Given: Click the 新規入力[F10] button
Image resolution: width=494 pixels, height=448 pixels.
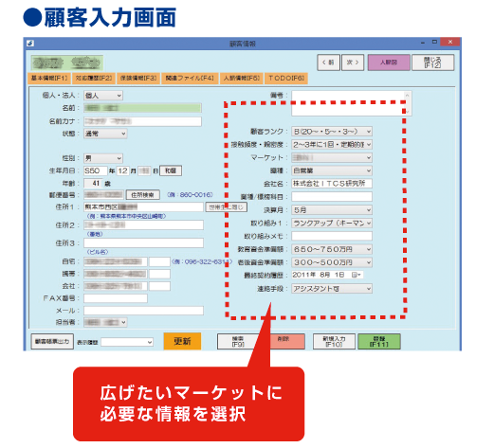Looking at the screenshot, I should 334,342.
